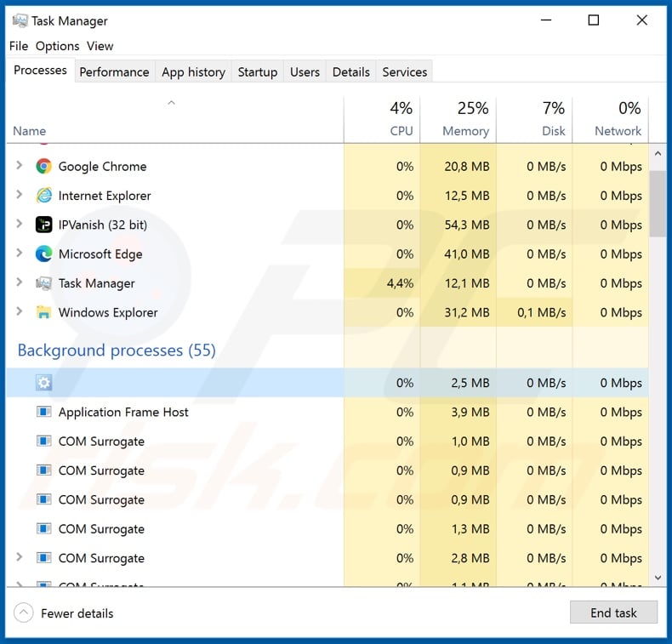Switch to the Performance tab
This screenshot has width=672, height=644.
point(114,72)
